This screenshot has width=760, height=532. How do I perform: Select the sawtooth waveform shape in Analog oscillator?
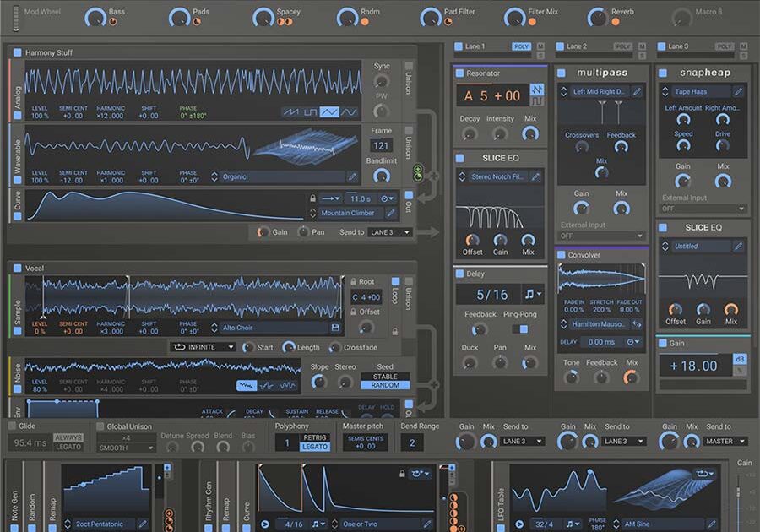(x=290, y=112)
